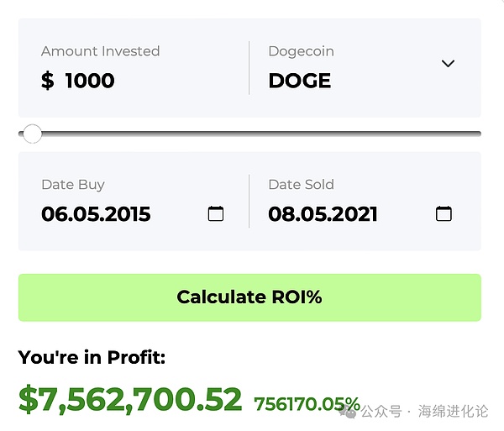504x431 pixels.
Task: Click the You're in Profit heading
Action: 92,358
